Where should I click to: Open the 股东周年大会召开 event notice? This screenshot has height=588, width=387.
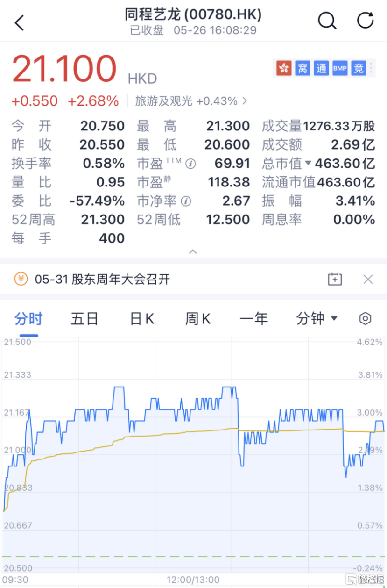103,280
